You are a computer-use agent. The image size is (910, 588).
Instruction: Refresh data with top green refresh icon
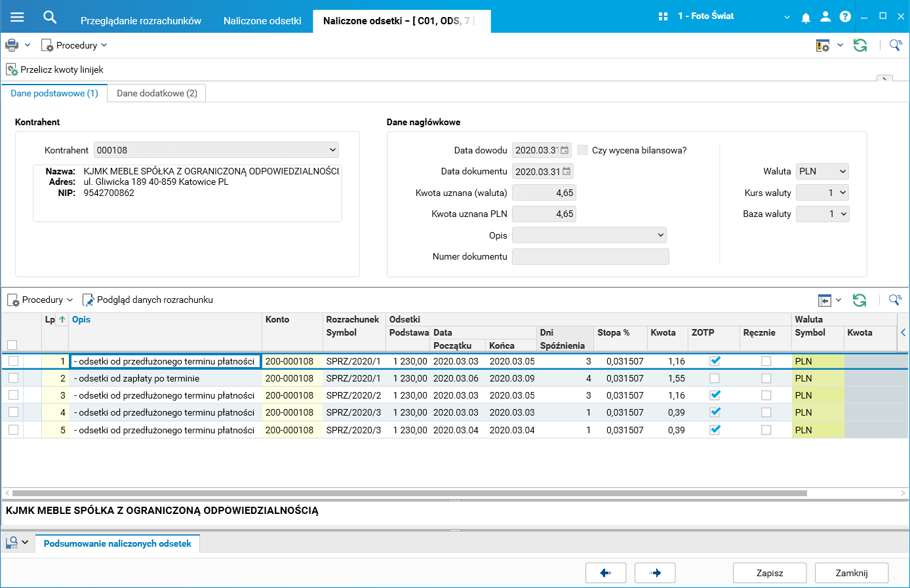(860, 45)
